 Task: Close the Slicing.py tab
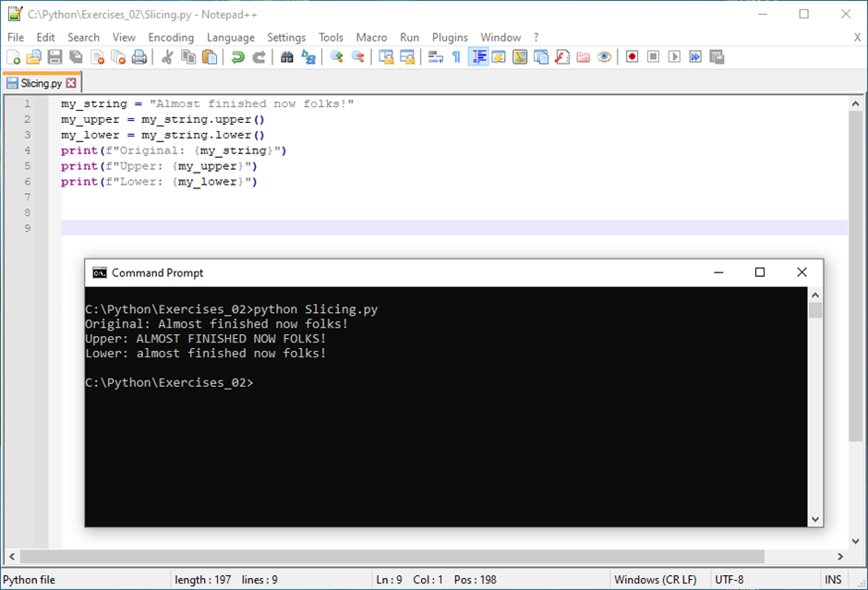point(71,83)
